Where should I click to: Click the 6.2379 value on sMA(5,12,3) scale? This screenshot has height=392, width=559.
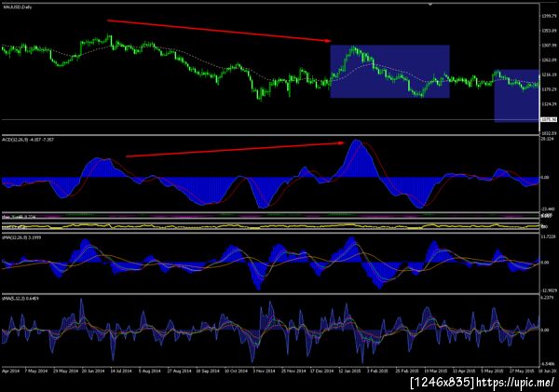pos(549,298)
